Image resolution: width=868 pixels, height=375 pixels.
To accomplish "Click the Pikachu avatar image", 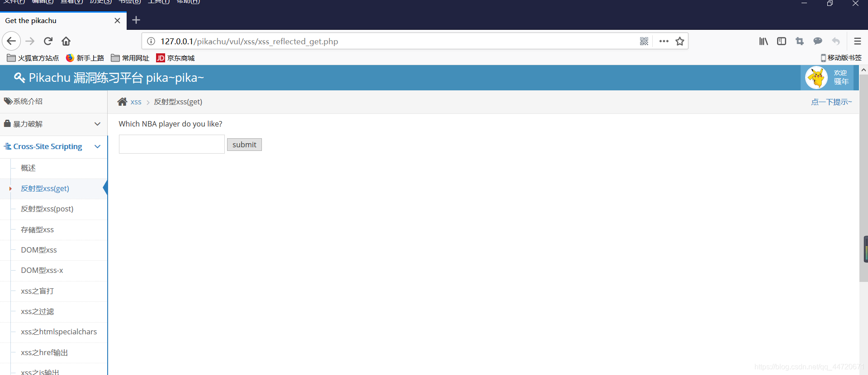I will (816, 78).
